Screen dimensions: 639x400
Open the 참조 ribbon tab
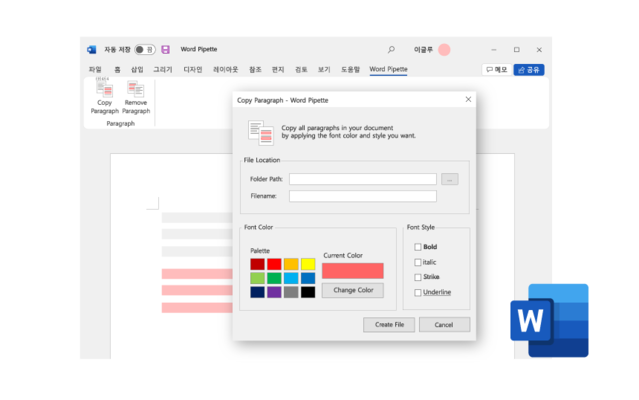(x=255, y=70)
